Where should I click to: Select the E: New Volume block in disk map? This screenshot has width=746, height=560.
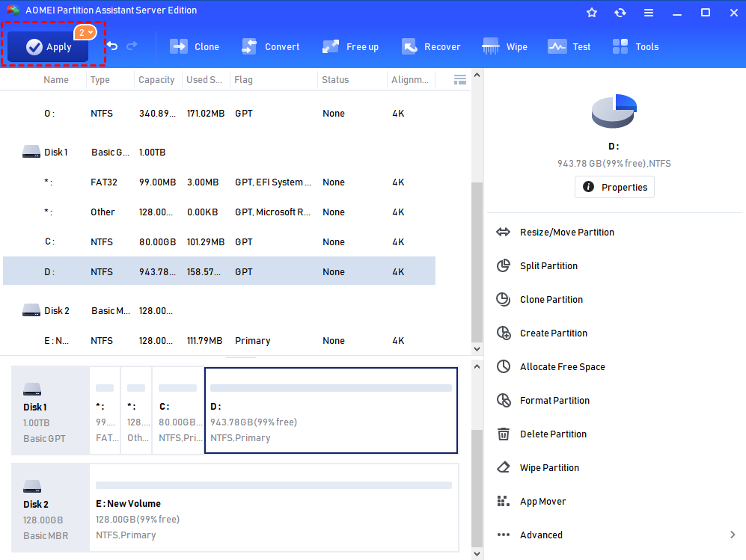(x=274, y=508)
